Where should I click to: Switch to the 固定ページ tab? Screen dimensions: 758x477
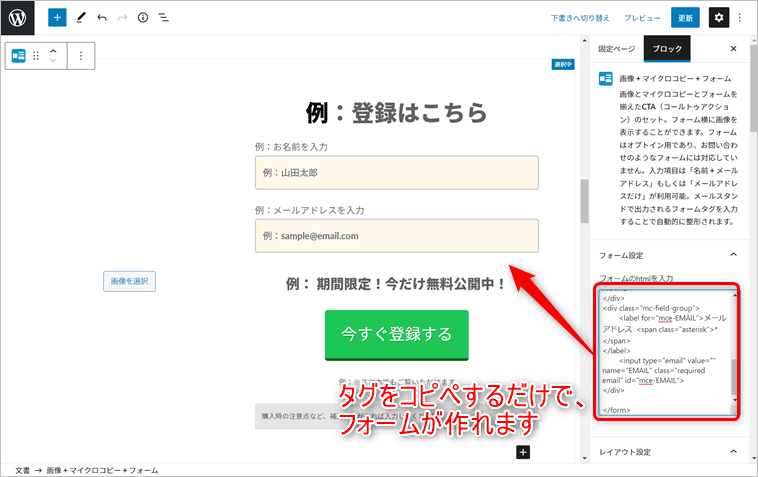click(616, 48)
